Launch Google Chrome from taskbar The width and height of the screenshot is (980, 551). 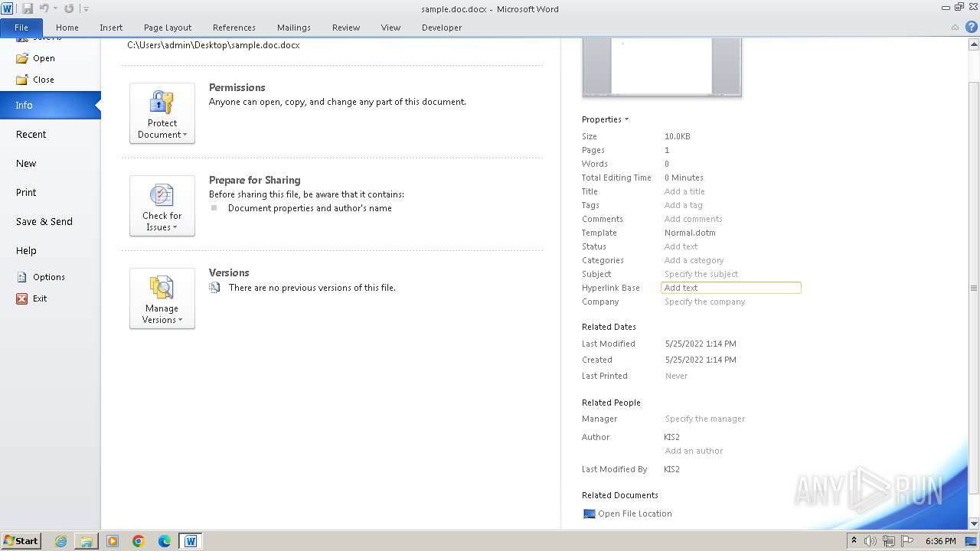139,541
